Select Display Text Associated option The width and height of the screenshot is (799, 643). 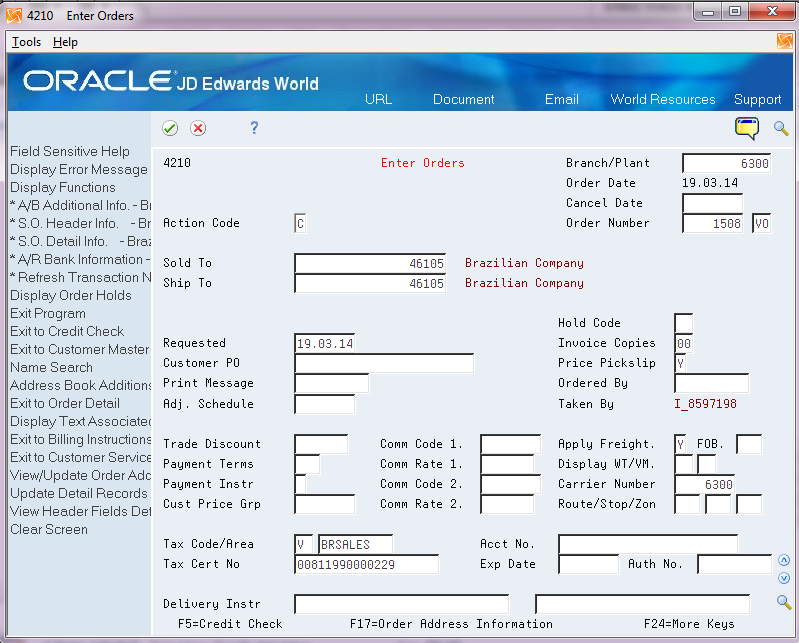81,421
